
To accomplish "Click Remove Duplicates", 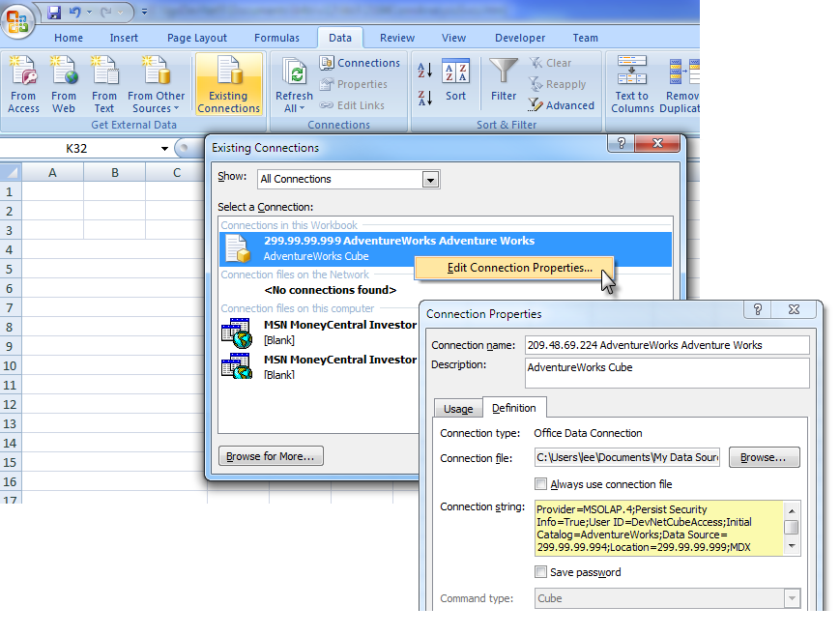I will click(680, 84).
